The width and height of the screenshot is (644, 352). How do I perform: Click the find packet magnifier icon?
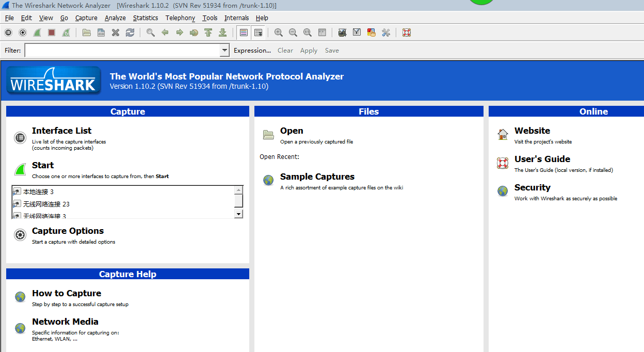tap(151, 33)
